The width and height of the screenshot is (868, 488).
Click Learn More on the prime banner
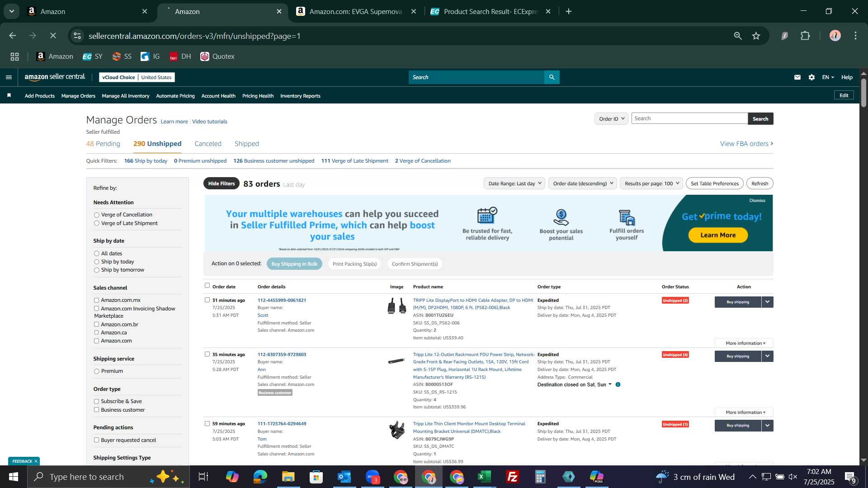(x=718, y=235)
